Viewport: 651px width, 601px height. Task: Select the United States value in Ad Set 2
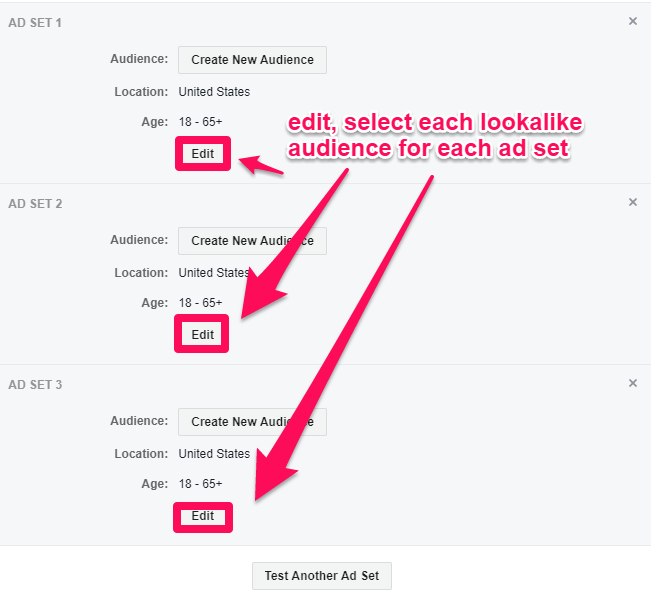[214, 273]
